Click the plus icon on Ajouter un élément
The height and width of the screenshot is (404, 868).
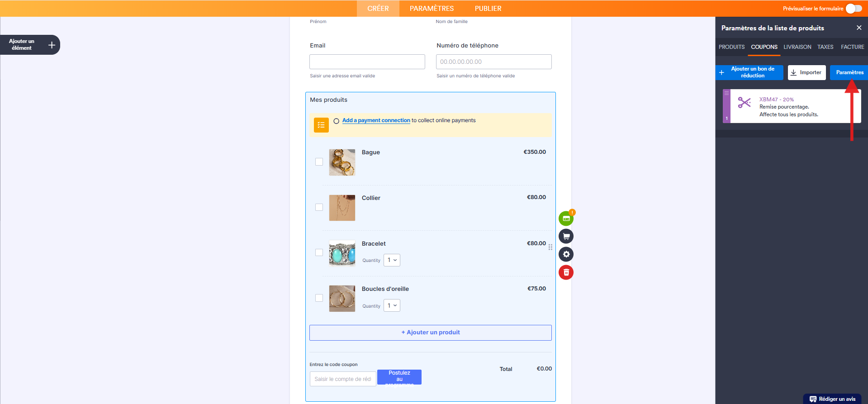52,45
